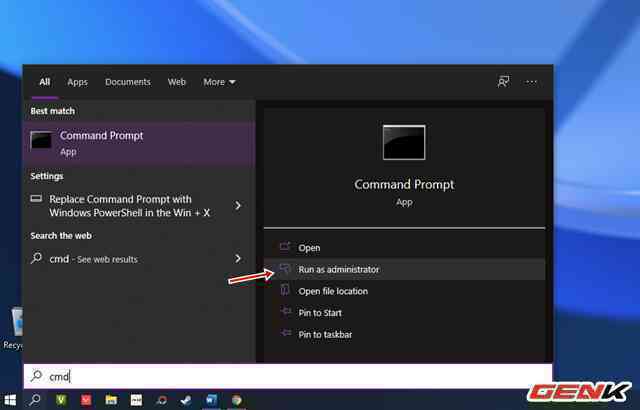Click large Command Prompt thumbnail in preview pane
This screenshot has width=640, height=410.
coord(404,142)
